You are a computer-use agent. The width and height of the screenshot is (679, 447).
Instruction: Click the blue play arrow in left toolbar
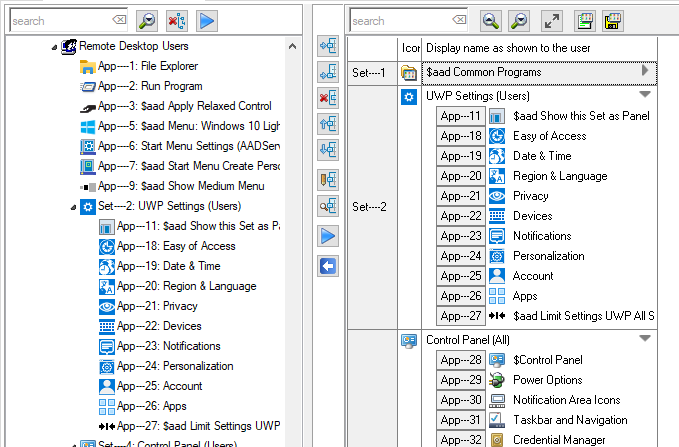coord(207,20)
